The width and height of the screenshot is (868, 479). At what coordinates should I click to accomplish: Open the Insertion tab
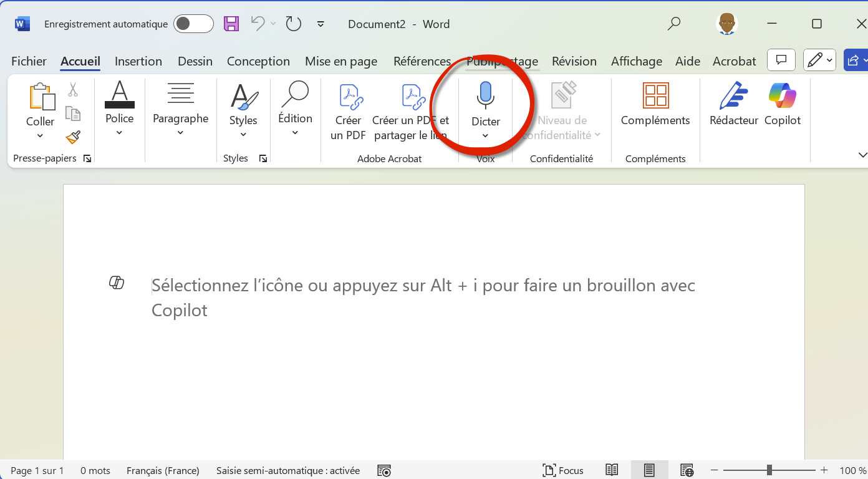click(138, 61)
